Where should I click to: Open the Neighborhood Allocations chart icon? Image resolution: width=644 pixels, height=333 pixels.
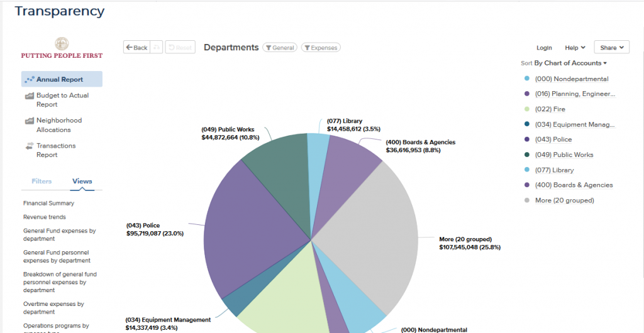coord(29,121)
